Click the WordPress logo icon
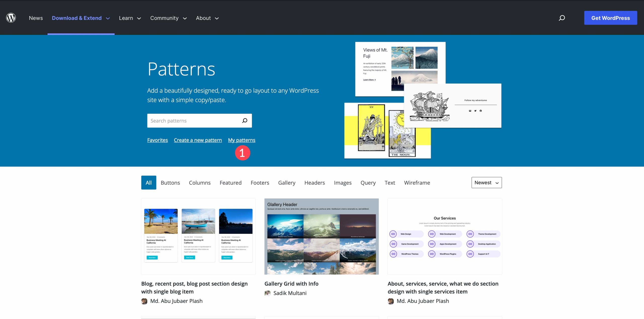Image resolution: width=644 pixels, height=319 pixels. pos(11,18)
